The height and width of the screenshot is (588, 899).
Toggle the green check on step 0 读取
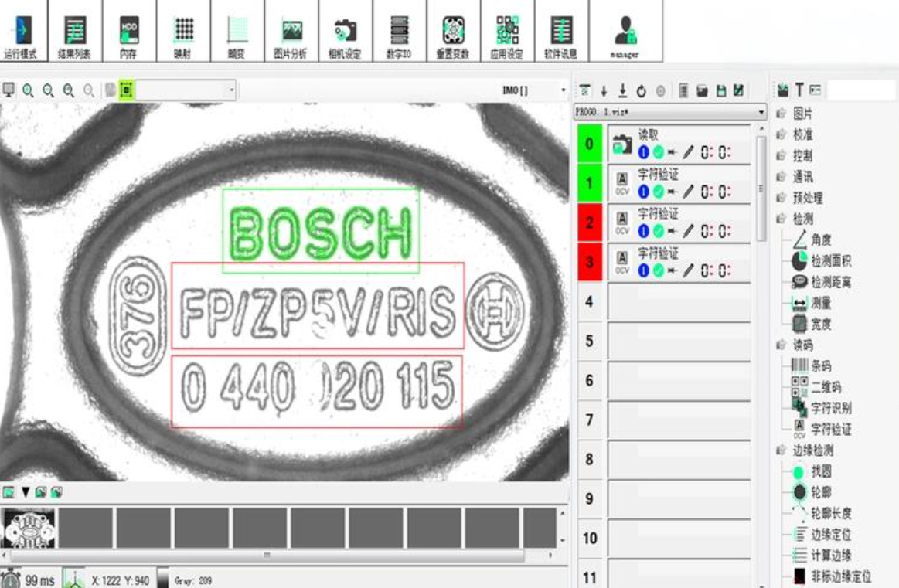(x=658, y=152)
